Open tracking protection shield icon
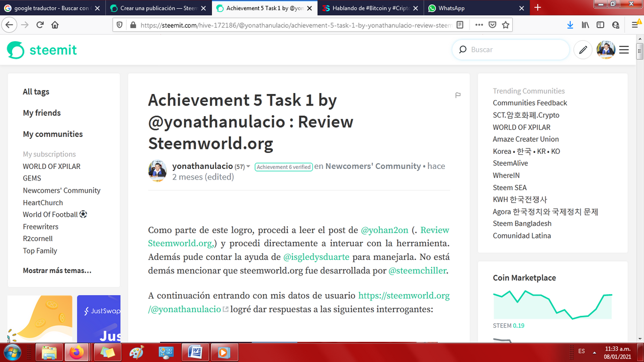Image resolution: width=644 pixels, height=362 pixels. click(x=120, y=25)
